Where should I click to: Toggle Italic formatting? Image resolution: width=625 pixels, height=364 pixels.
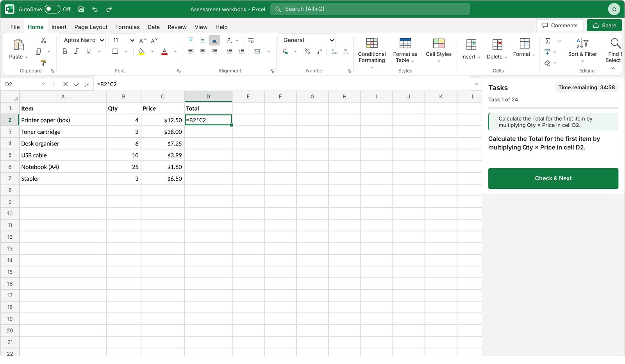click(x=77, y=51)
